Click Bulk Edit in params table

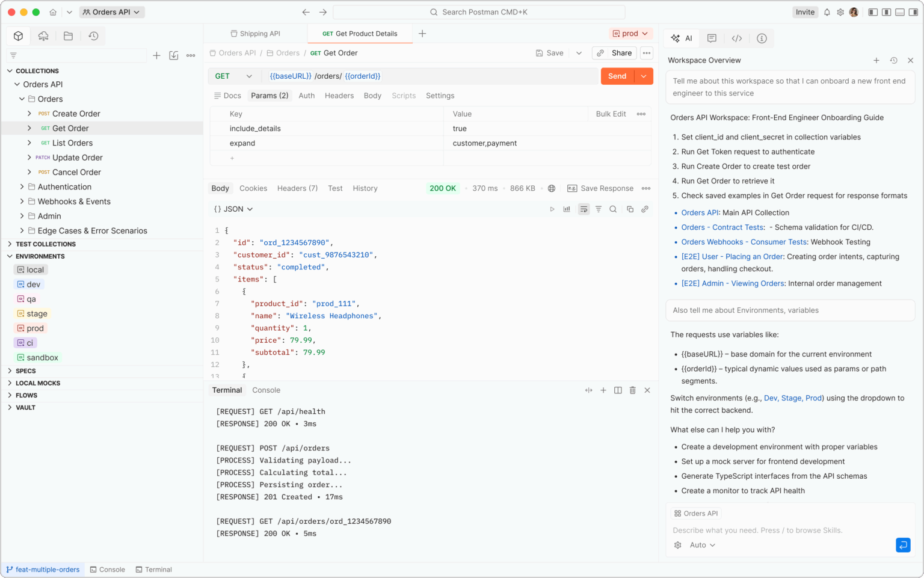click(611, 114)
